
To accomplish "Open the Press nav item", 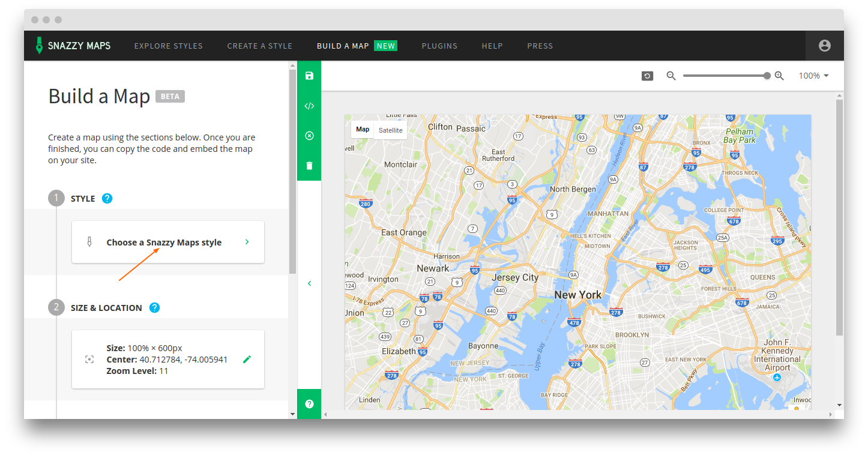I will [540, 46].
